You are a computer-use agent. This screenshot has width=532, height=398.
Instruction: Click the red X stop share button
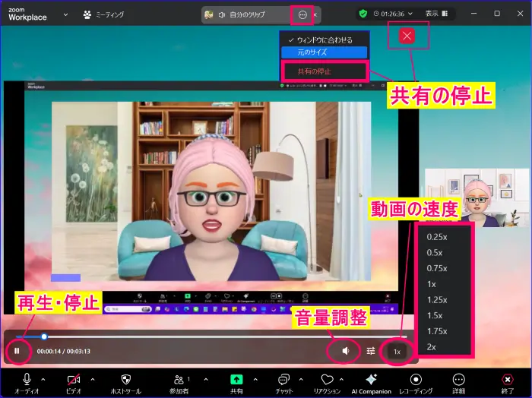tap(407, 36)
